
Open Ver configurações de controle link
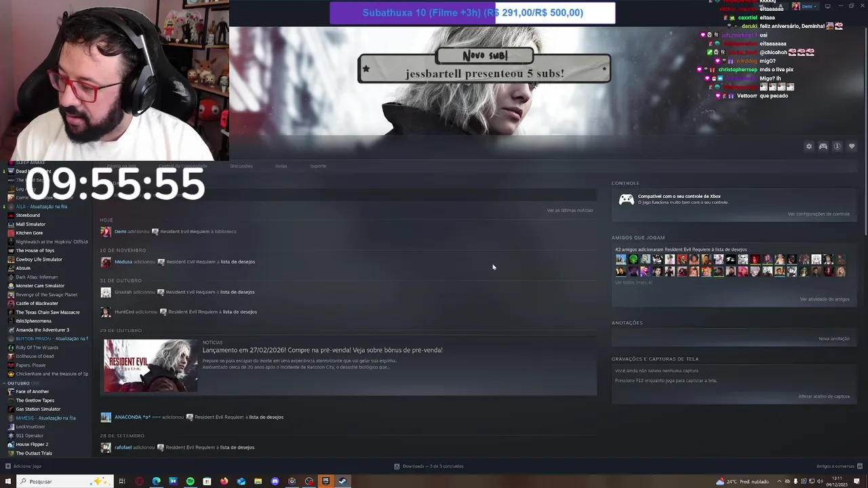818,214
